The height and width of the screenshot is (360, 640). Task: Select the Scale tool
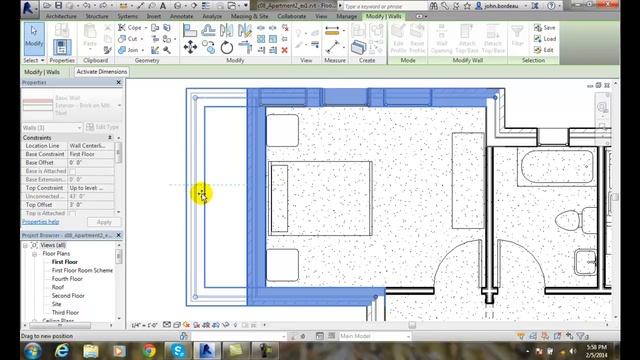(273, 39)
